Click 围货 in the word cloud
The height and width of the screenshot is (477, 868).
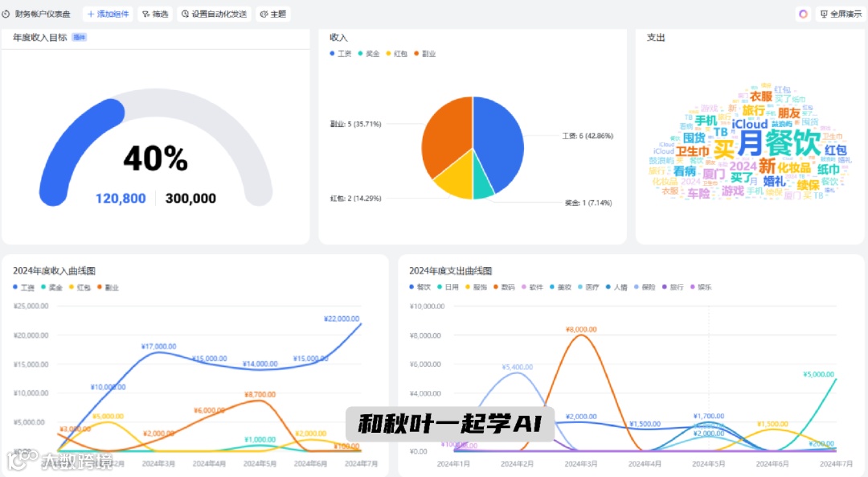coord(694,138)
